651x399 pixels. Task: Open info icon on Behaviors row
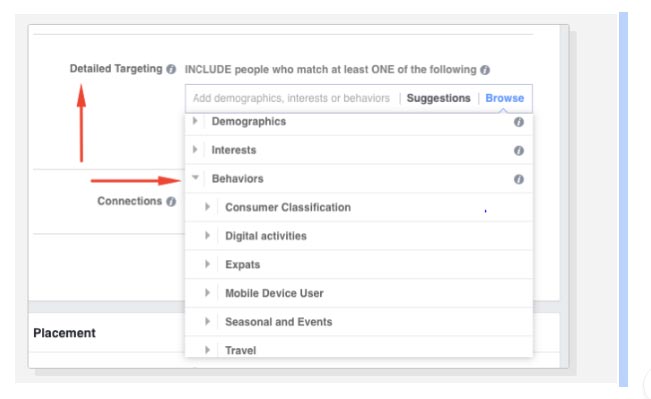coord(519,179)
